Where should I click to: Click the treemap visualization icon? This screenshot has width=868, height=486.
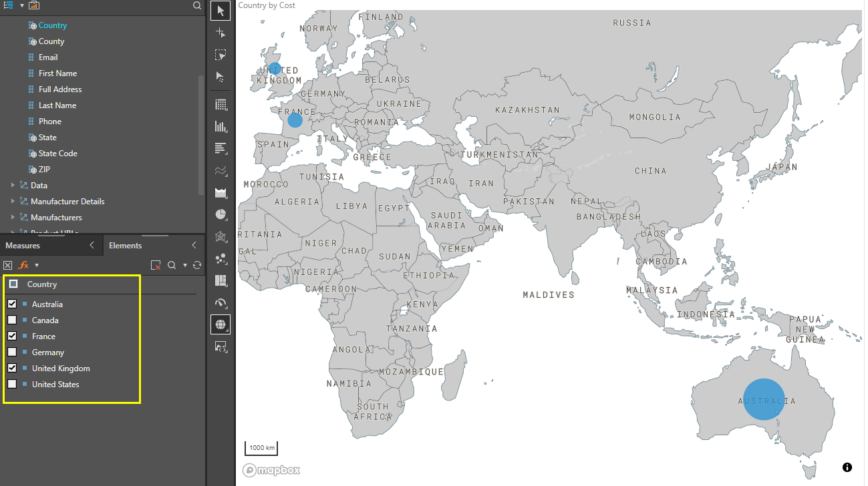click(x=221, y=281)
